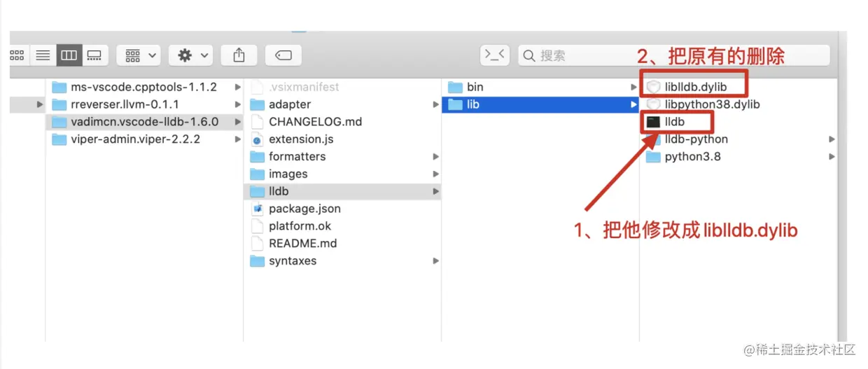The width and height of the screenshot is (868, 369).
Task: Select package.json file
Action: click(x=343, y=209)
